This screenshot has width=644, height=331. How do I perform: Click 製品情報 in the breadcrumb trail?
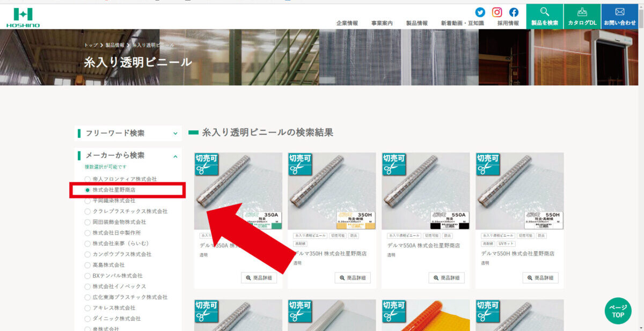pyautogui.click(x=115, y=45)
